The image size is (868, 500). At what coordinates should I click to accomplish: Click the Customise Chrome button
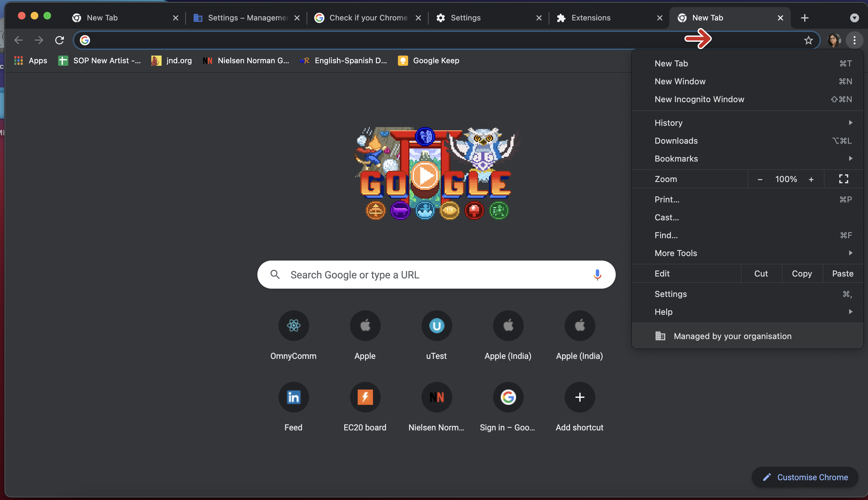point(805,476)
